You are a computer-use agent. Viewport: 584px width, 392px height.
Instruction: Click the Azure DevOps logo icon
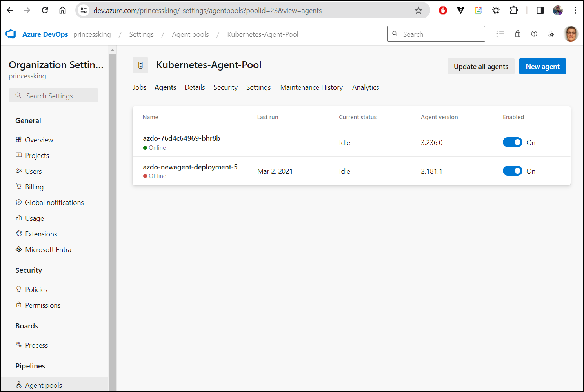(11, 34)
